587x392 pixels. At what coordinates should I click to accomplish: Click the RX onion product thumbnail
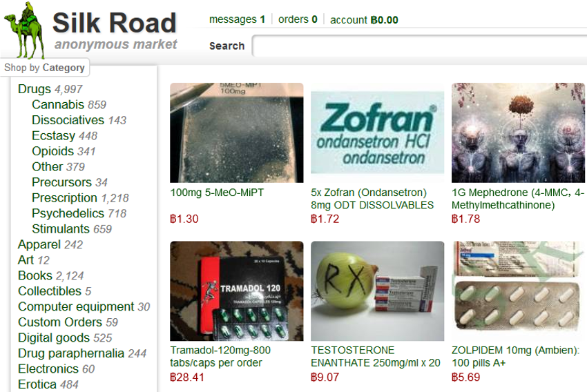point(377,291)
